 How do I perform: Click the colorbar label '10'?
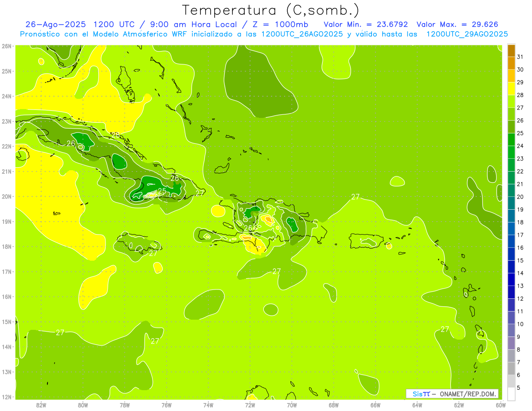pyautogui.click(x=520, y=324)
